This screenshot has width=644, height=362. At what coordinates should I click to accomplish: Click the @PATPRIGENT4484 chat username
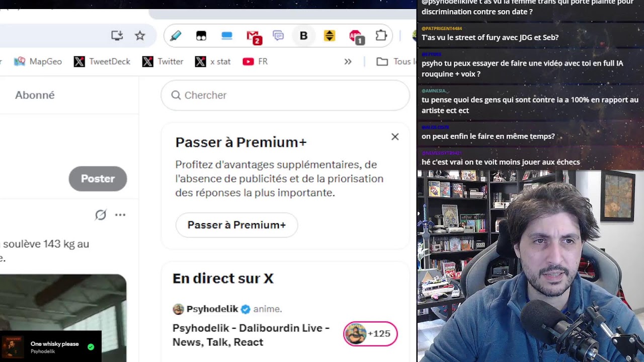[x=442, y=29]
